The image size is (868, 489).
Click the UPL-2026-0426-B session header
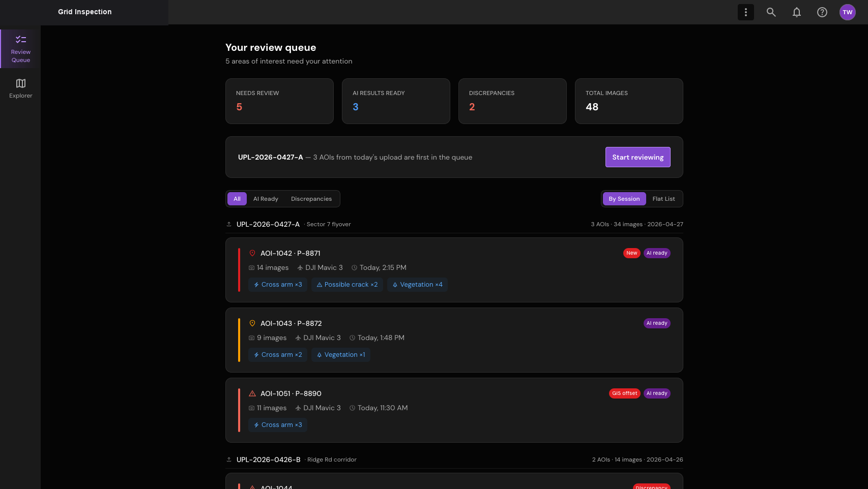pos(454,460)
